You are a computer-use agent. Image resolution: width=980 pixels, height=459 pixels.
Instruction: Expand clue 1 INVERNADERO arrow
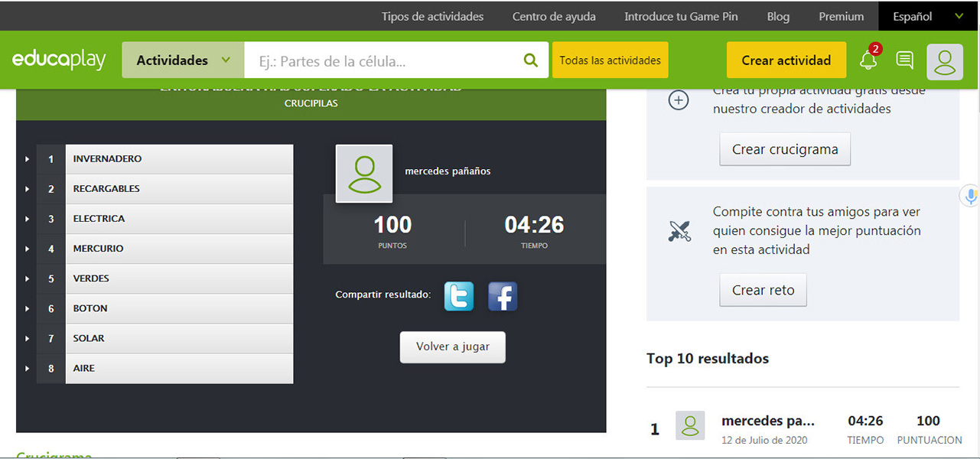coord(27,159)
